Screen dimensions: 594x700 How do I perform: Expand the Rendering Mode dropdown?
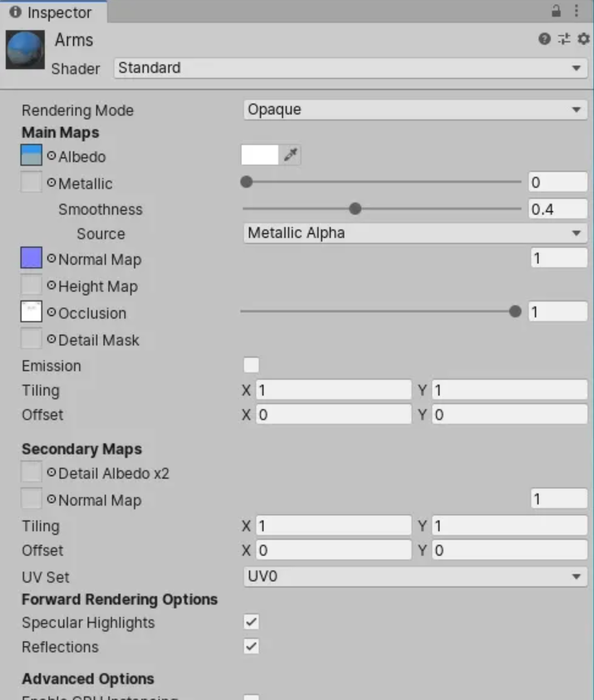[415, 110]
